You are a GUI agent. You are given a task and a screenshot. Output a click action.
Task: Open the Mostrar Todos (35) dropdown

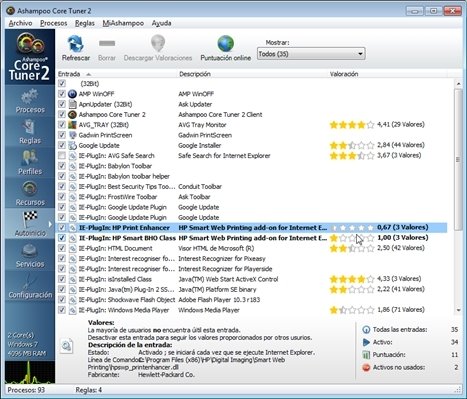[x=311, y=54]
